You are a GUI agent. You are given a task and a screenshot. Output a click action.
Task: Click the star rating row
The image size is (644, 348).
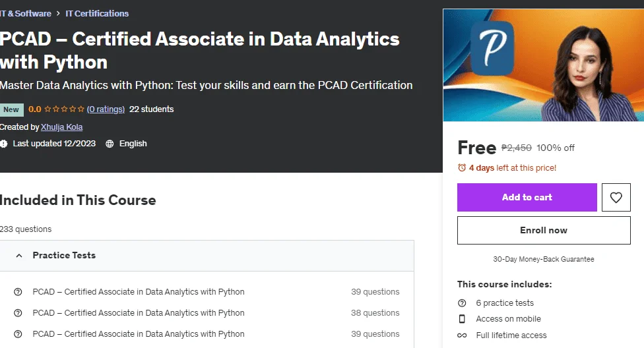64,109
